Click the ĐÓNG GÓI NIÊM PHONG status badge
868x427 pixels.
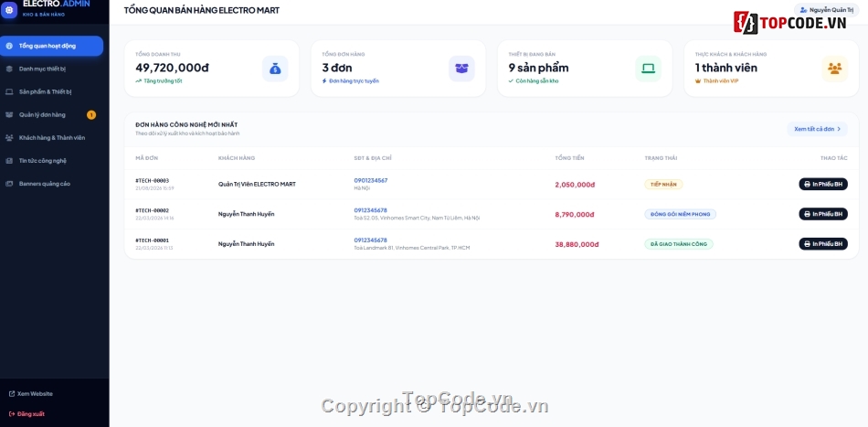681,214
